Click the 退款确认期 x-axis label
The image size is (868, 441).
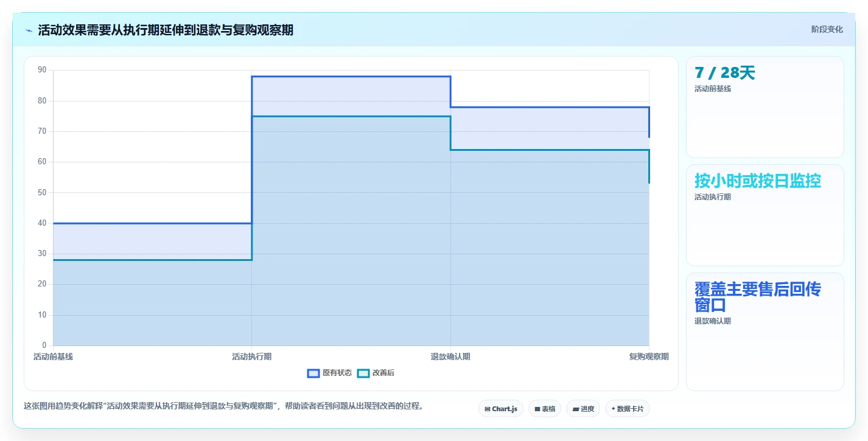pos(450,356)
